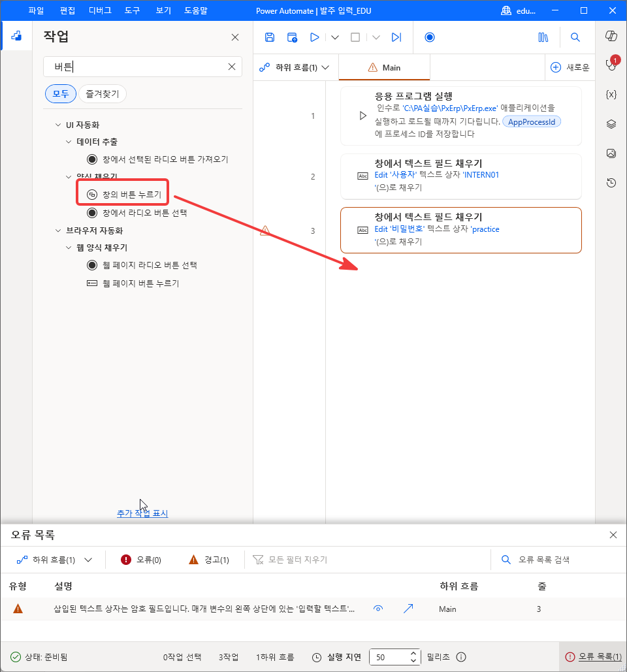Open the Images pane icon

[611, 153]
